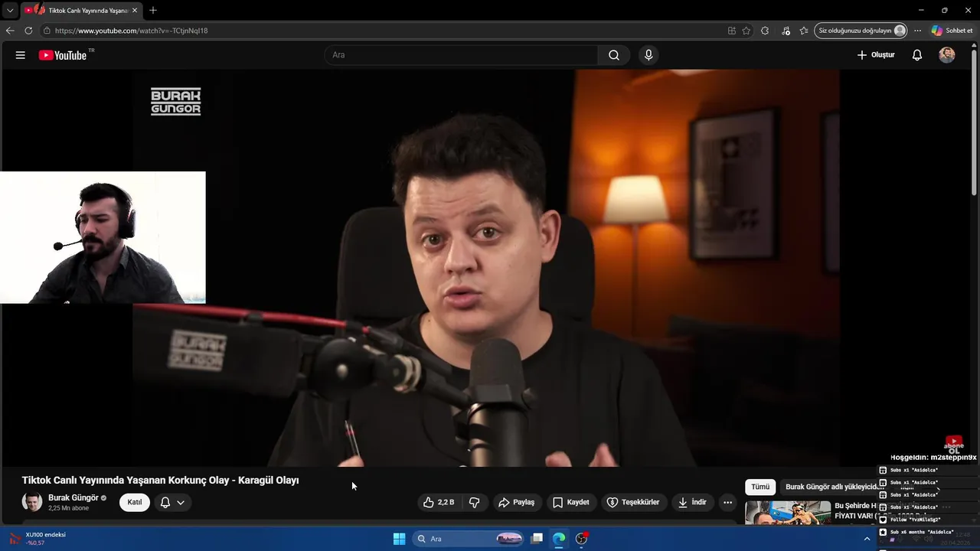980x551 pixels.
Task: Click the Paylaş share button
Action: click(x=517, y=502)
